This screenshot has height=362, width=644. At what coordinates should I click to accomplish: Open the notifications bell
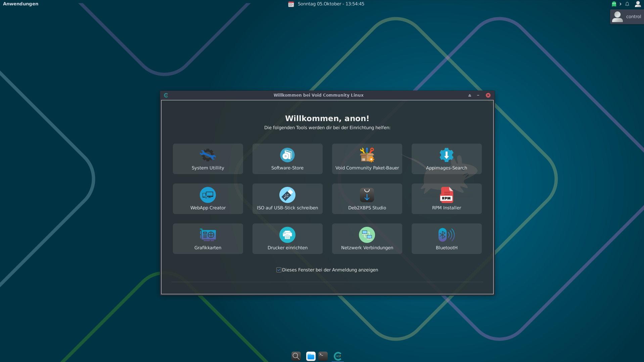627,4
